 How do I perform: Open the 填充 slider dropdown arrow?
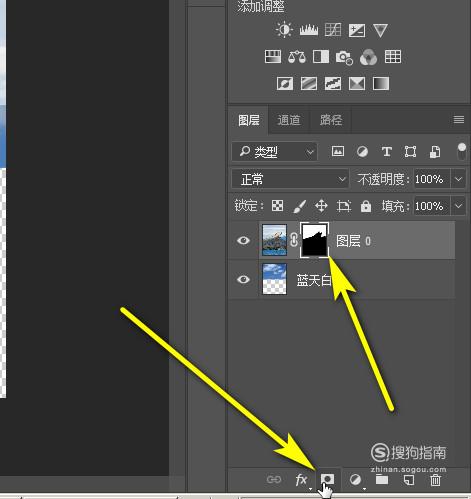tap(458, 206)
